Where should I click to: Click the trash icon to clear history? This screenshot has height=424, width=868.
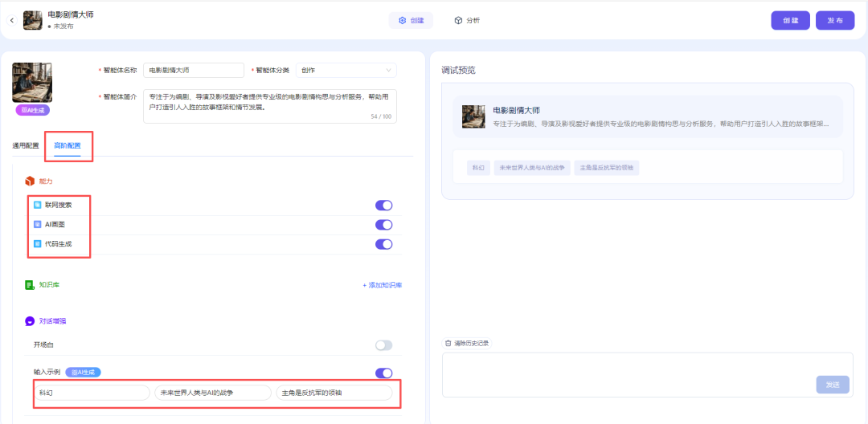point(448,344)
